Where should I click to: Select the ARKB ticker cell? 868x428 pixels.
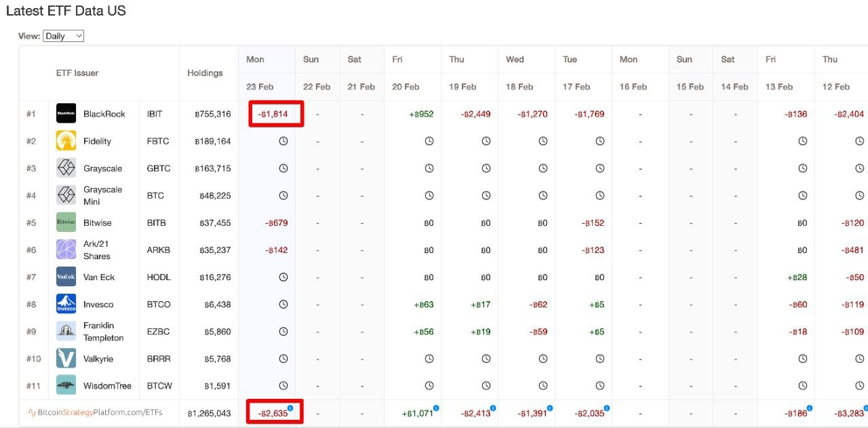click(x=159, y=250)
